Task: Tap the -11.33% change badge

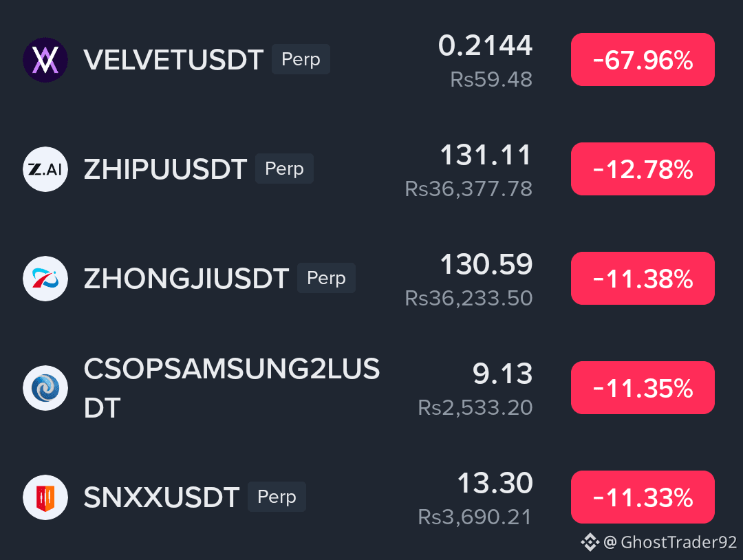Action: [643, 497]
